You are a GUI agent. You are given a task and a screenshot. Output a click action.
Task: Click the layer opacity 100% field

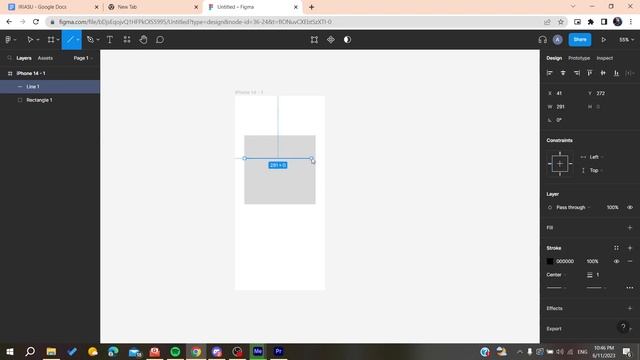coord(612,207)
